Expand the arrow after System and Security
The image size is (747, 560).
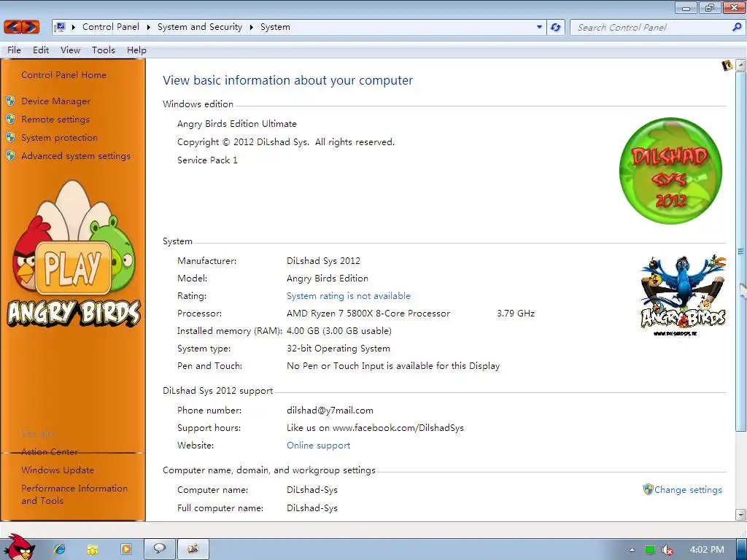252,27
